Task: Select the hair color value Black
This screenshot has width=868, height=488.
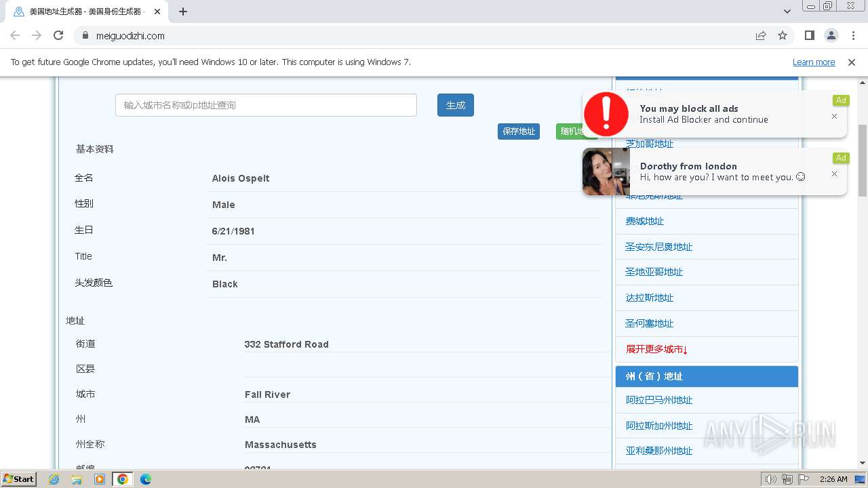Action: 225,284
